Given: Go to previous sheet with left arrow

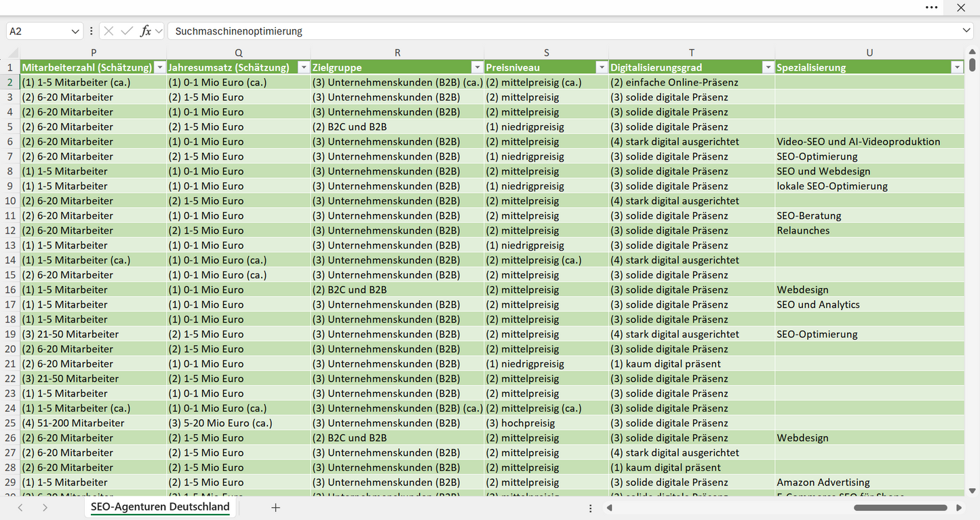Looking at the screenshot, I should tap(20, 508).
